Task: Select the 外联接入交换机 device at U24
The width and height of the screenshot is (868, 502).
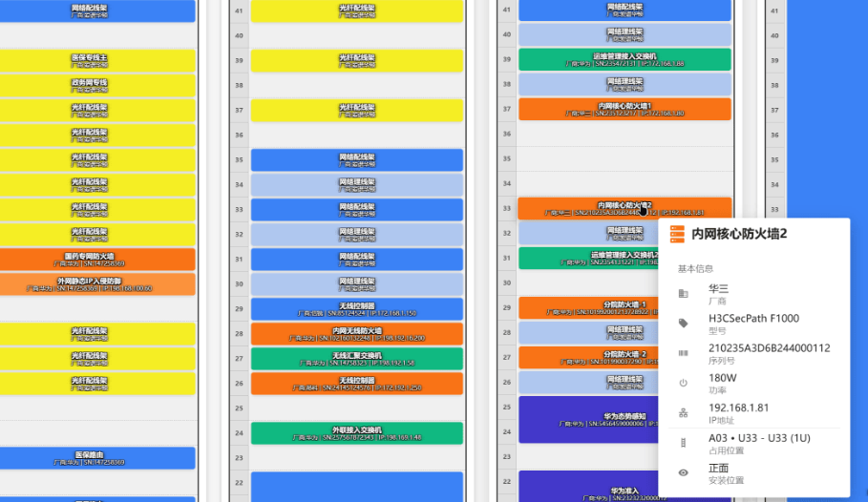Action: click(x=357, y=433)
